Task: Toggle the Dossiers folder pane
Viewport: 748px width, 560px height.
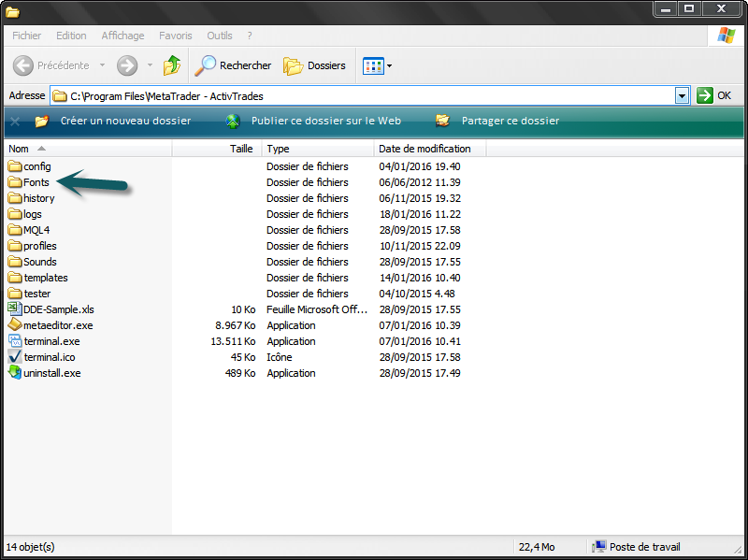Action: (314, 65)
